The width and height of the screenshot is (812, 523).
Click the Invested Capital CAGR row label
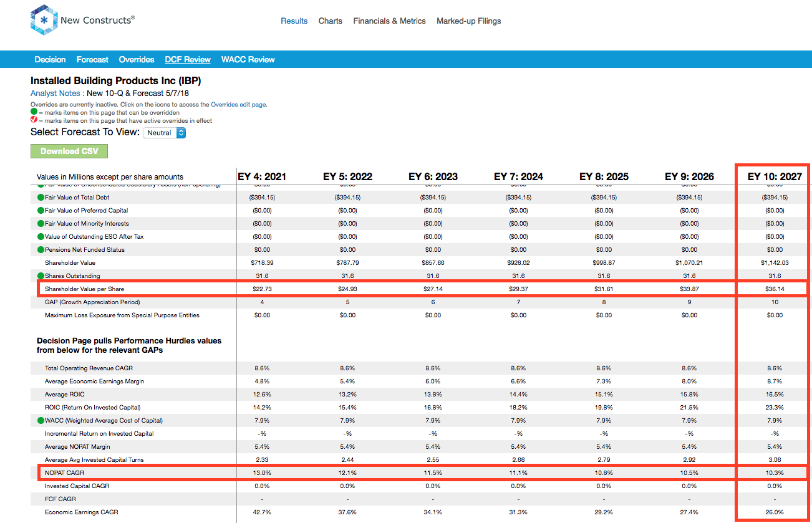pos(78,486)
